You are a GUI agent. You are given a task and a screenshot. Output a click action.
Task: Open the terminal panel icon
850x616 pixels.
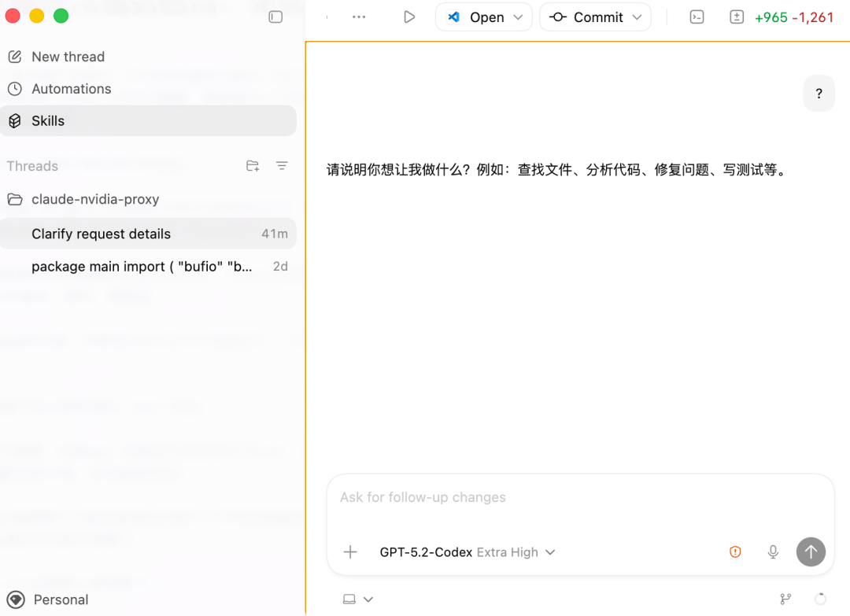pos(697,17)
